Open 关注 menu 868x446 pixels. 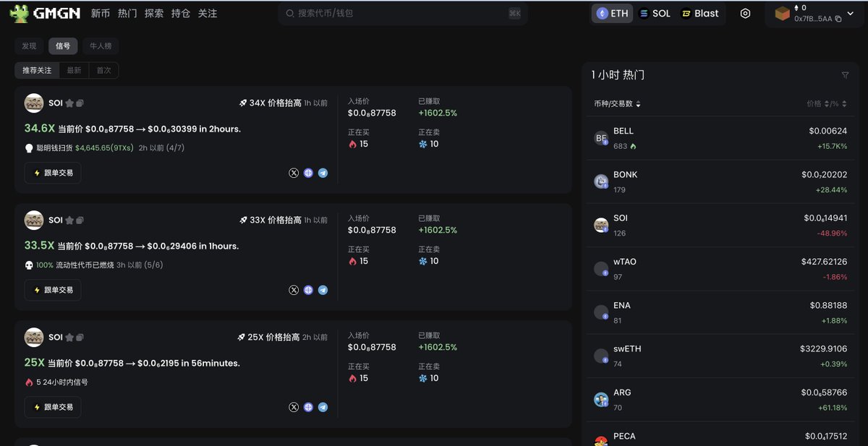[208, 14]
